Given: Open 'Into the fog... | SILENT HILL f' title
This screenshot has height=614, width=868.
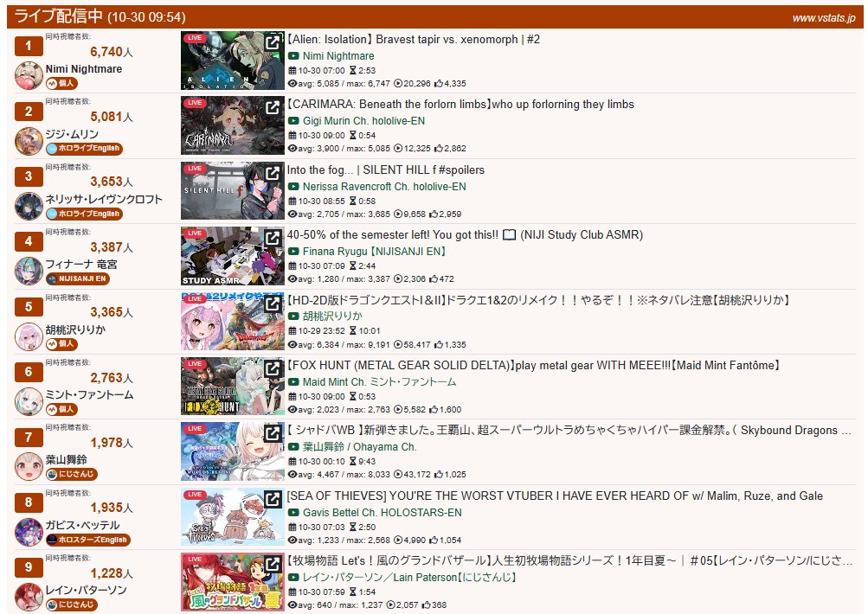Looking at the screenshot, I should (x=386, y=169).
